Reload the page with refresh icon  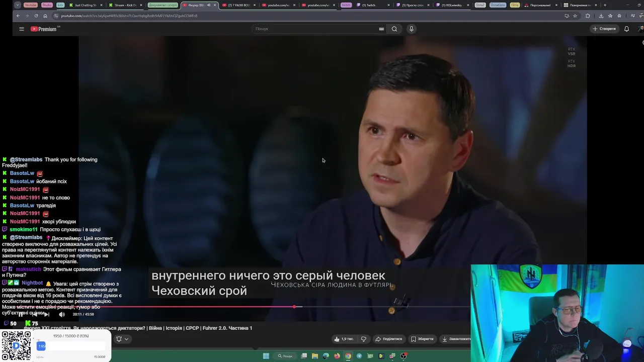[x=36, y=16]
